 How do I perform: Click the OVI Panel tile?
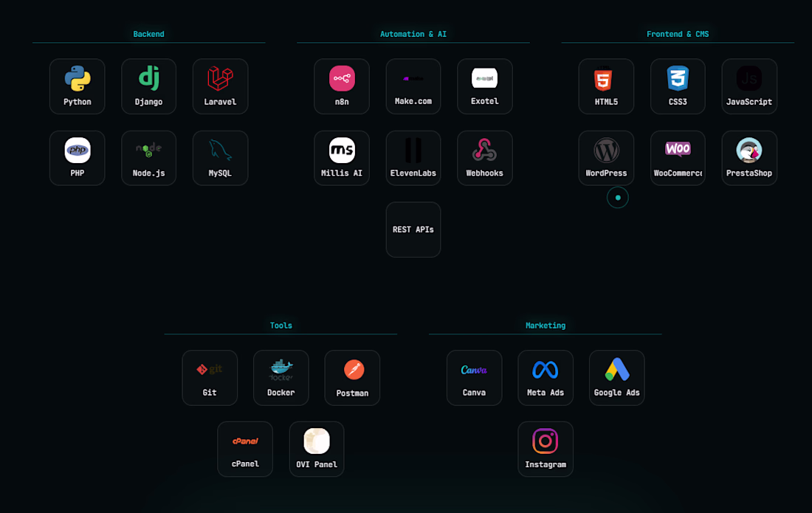tap(317, 450)
